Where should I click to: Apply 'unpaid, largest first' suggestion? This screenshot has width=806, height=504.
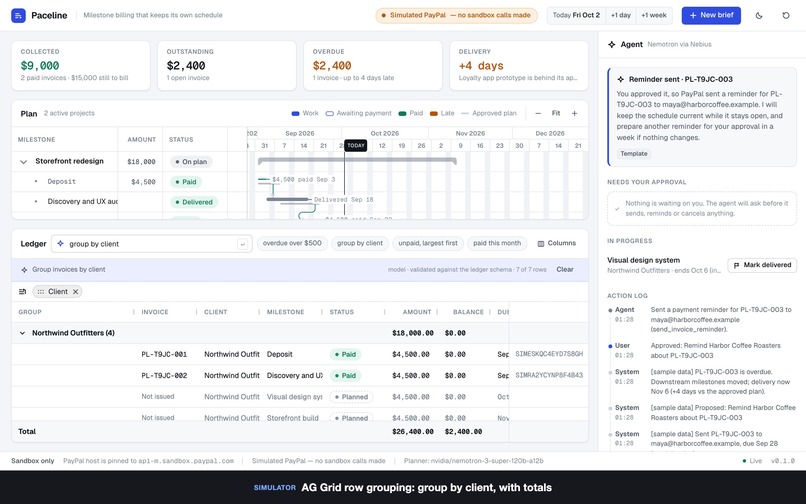point(428,243)
